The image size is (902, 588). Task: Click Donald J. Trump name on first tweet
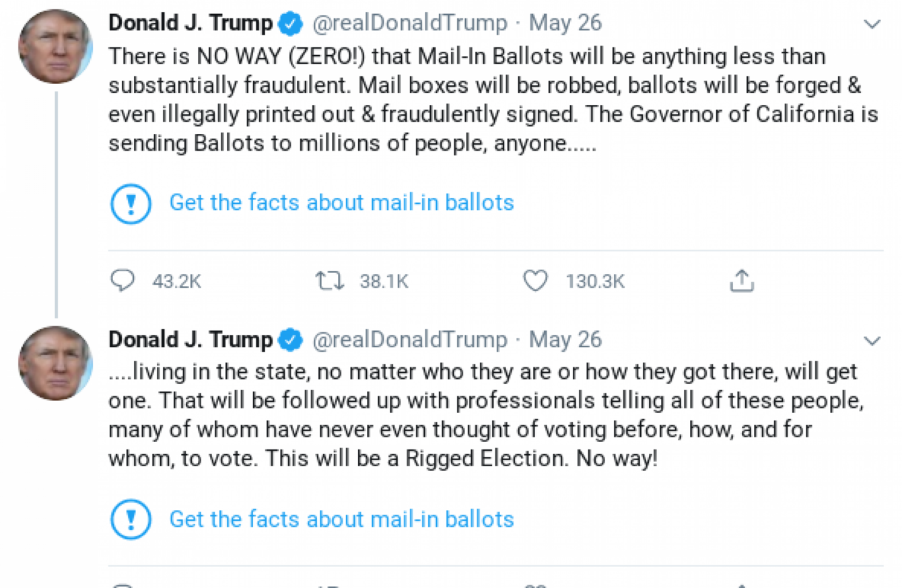190,24
